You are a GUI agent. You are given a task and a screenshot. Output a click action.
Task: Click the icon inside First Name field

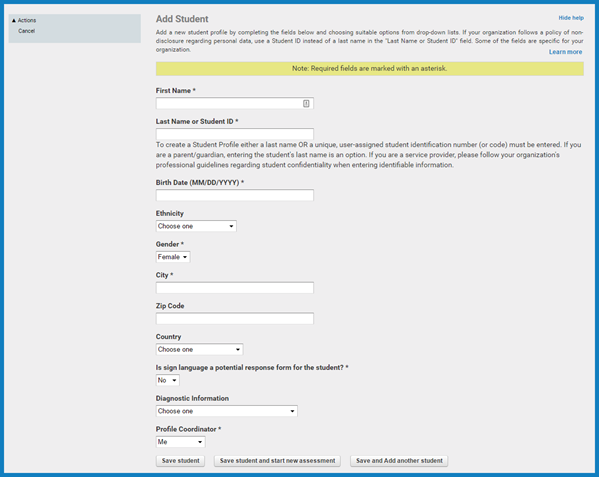pos(306,103)
